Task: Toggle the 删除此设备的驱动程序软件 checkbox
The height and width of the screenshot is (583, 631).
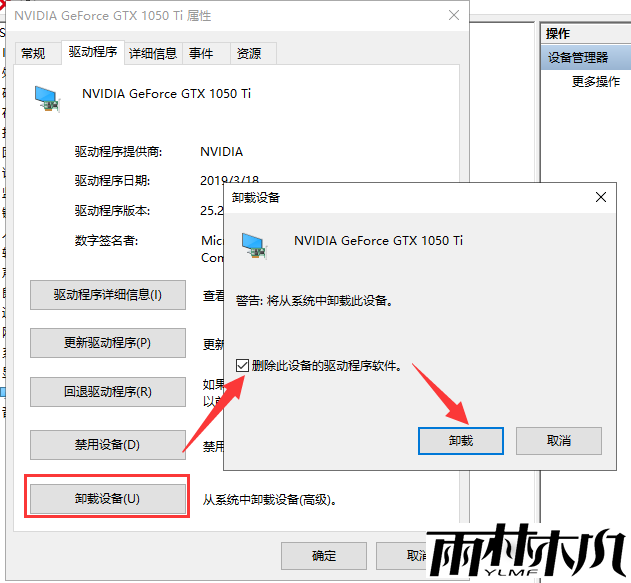Action: [x=242, y=366]
